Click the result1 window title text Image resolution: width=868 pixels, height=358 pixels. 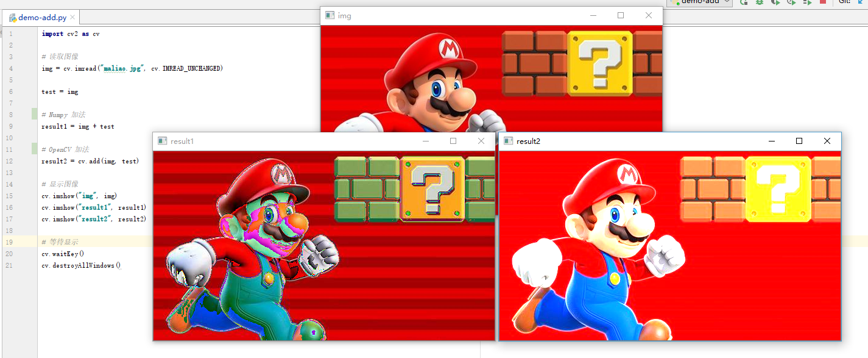pos(182,141)
